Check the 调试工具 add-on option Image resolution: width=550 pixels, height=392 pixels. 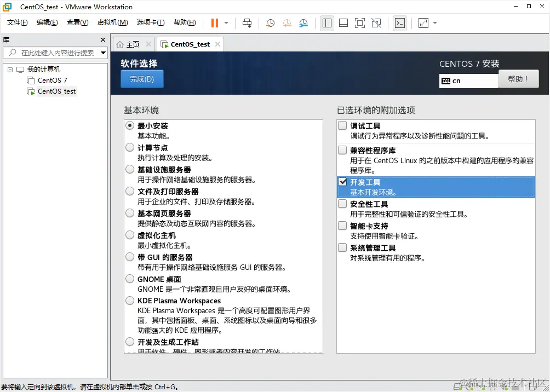(342, 125)
